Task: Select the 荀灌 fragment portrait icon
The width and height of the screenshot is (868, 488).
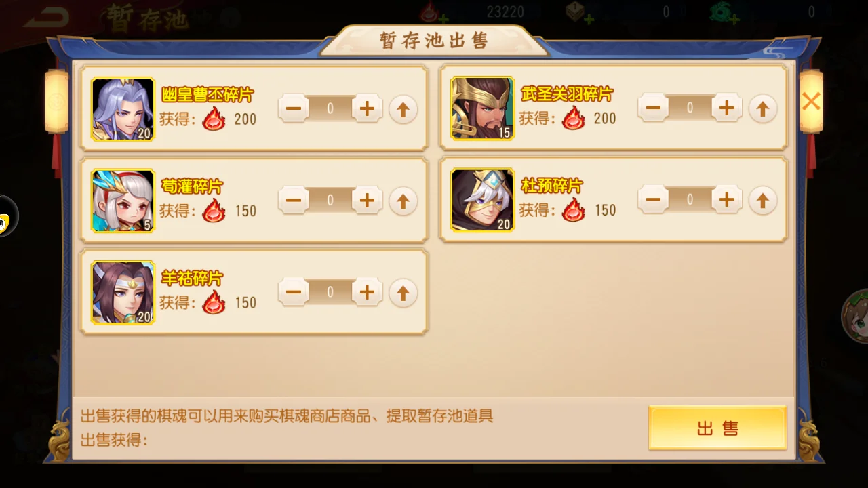Action: coord(123,201)
